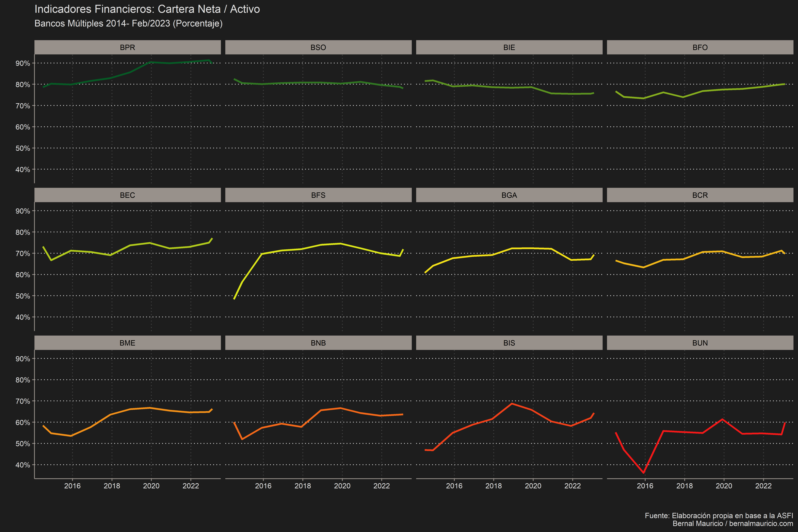Click the 50% label in the bottom row
The image size is (798, 532).
point(23,444)
